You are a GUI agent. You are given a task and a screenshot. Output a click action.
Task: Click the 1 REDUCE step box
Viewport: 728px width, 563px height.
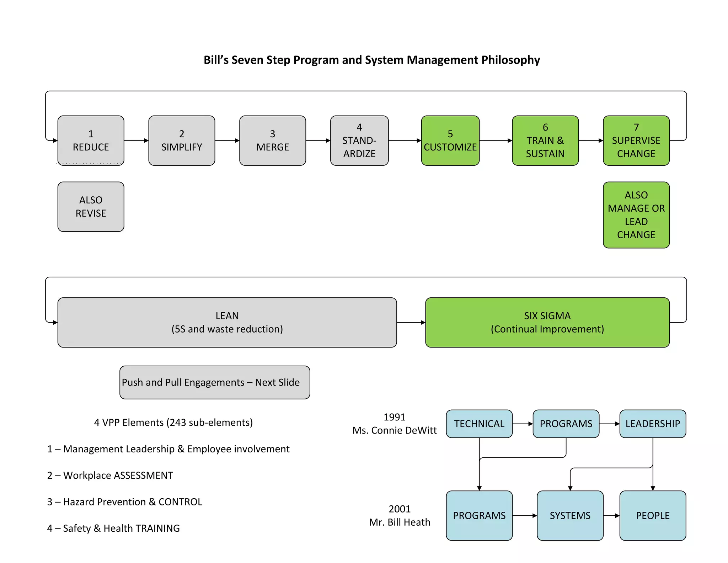click(91, 140)
